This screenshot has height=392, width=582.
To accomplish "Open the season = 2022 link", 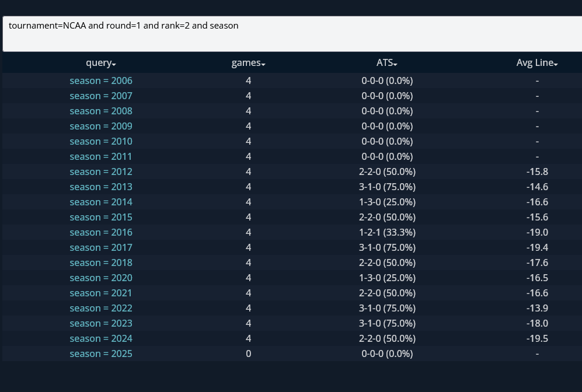I will (x=101, y=309).
